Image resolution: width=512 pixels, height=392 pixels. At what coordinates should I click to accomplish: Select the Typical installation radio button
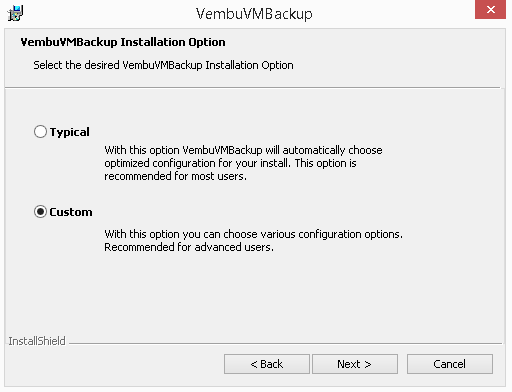tap(40, 132)
